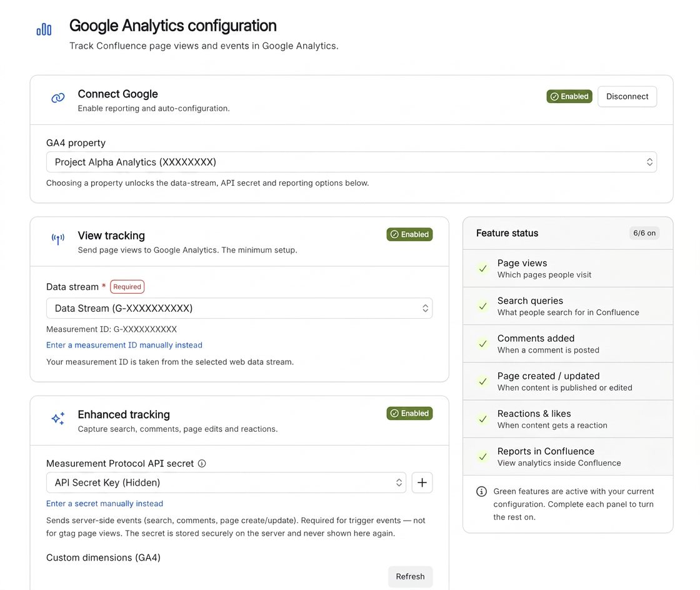
Task: Click Enter a secret manually instead link
Action: 104,503
